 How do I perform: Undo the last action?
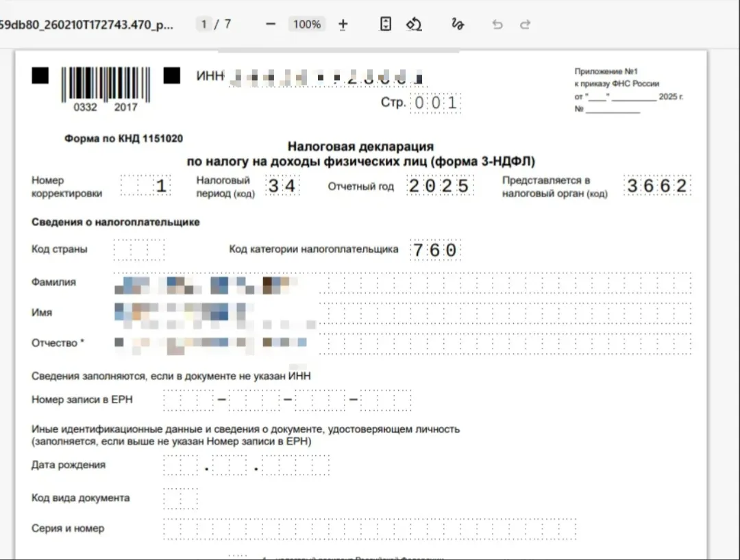tap(497, 24)
